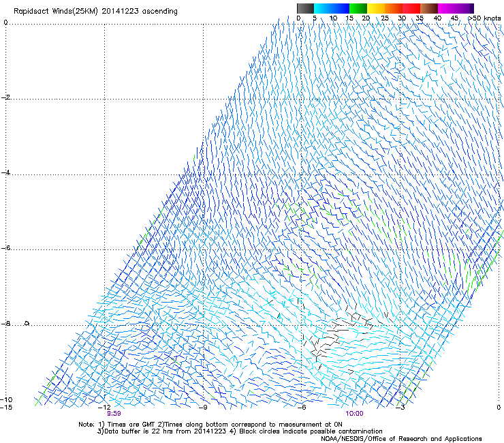Click the '45' legend scale label

click(454, 18)
